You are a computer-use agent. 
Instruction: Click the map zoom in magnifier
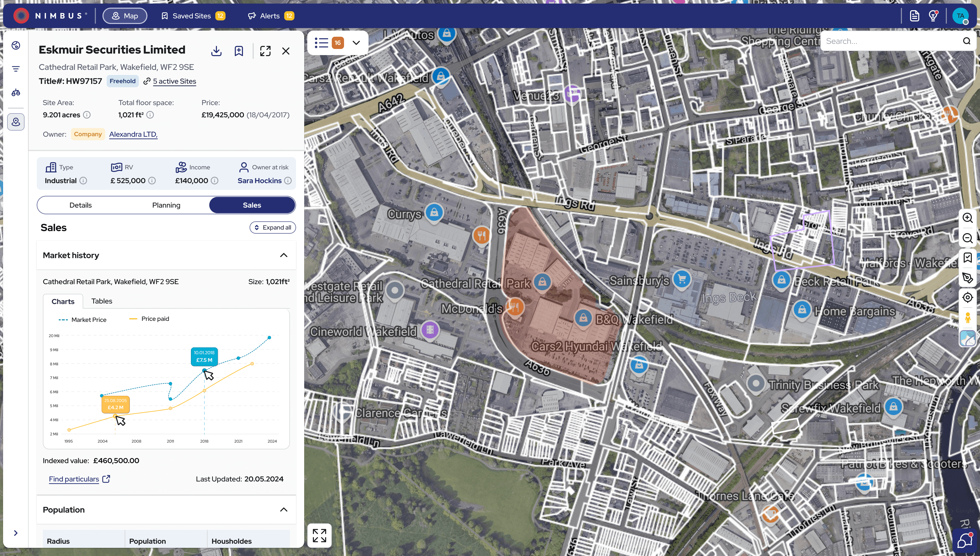(x=967, y=218)
